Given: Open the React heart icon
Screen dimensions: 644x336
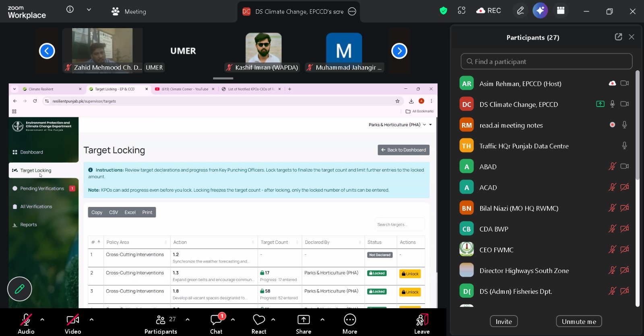Looking at the screenshot, I should tap(259, 320).
